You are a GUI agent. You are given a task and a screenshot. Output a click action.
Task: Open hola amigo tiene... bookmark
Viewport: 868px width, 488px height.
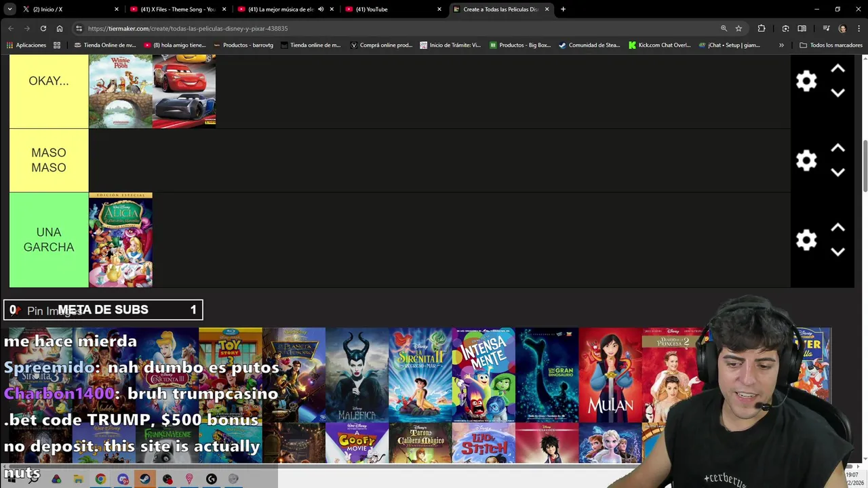175,45
